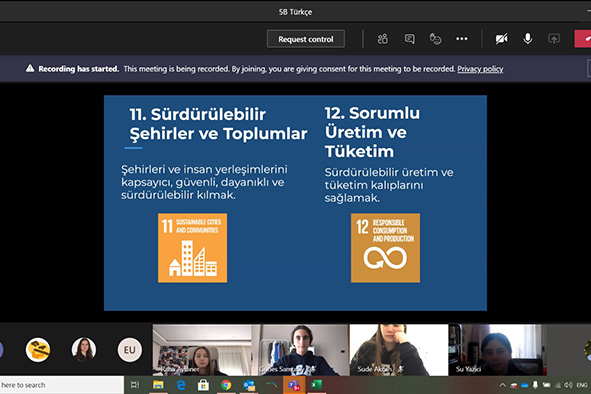The image size is (591, 394).
Task: Expand the hidden system tray icons chevron
Action: click(x=502, y=385)
